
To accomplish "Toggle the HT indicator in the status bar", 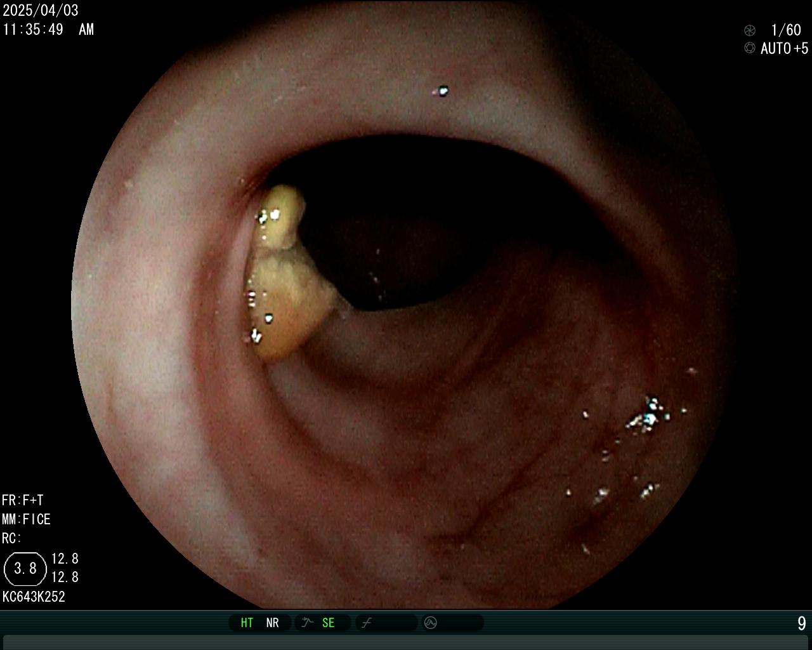I will tap(247, 623).
